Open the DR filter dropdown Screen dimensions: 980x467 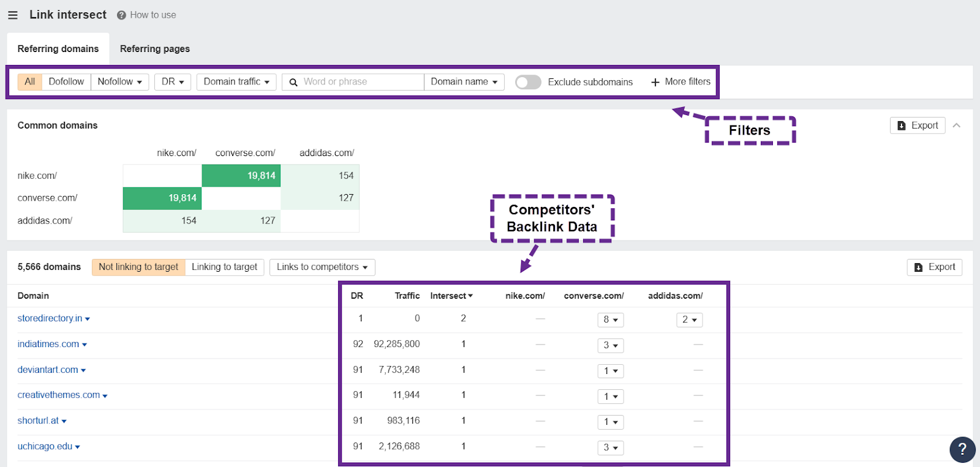(x=173, y=82)
